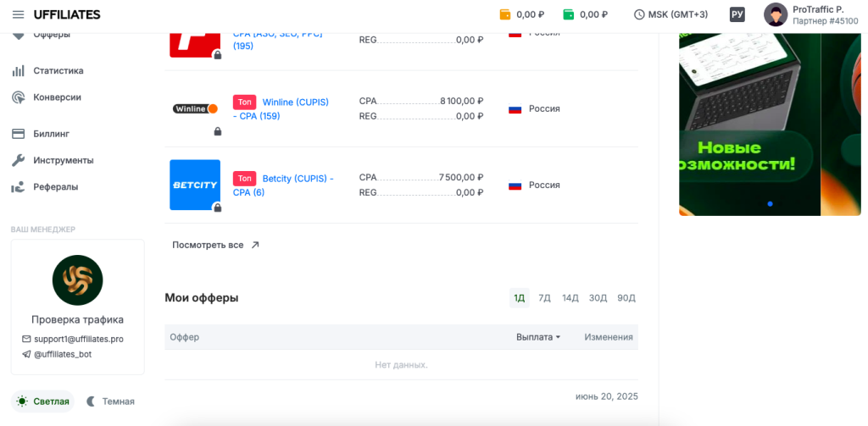868x426 pixels.
Task: Click the Инструменты wrench icon
Action: pyautogui.click(x=19, y=160)
